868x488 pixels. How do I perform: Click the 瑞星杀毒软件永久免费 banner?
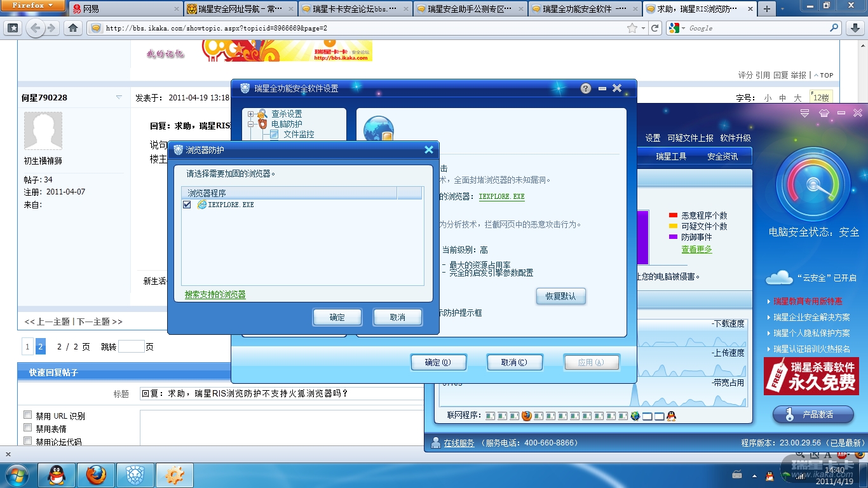[x=813, y=376]
